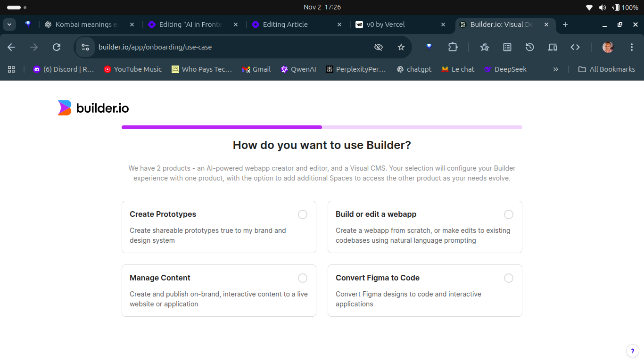Click the active Builder.io tab
This screenshot has height=362, width=644.
[x=505, y=25]
